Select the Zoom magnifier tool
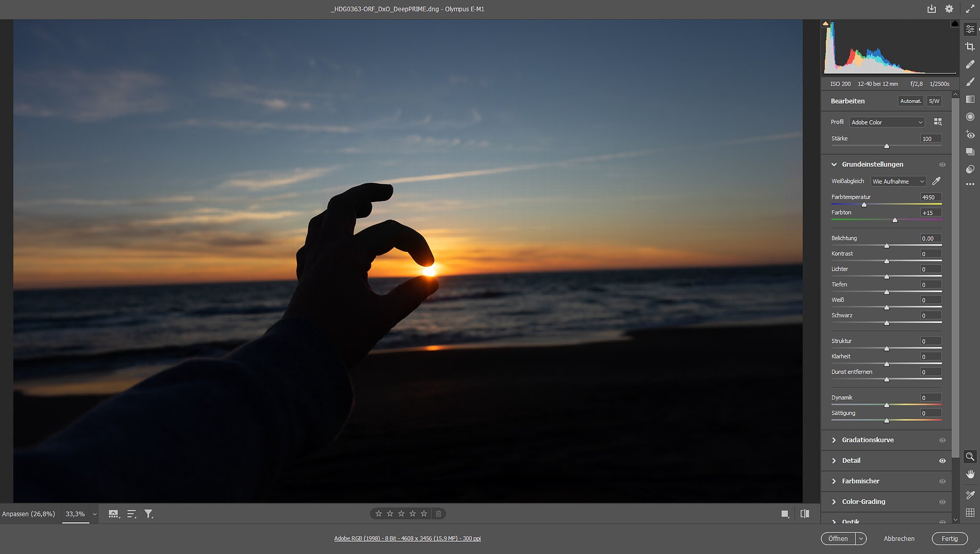The width and height of the screenshot is (980, 554). pyautogui.click(x=970, y=456)
